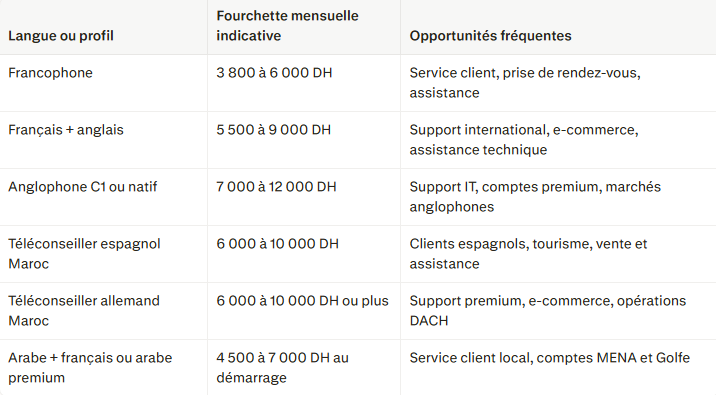716x395 pixels.
Task: Select the 'Français + anglais' row label
Action: [66, 130]
